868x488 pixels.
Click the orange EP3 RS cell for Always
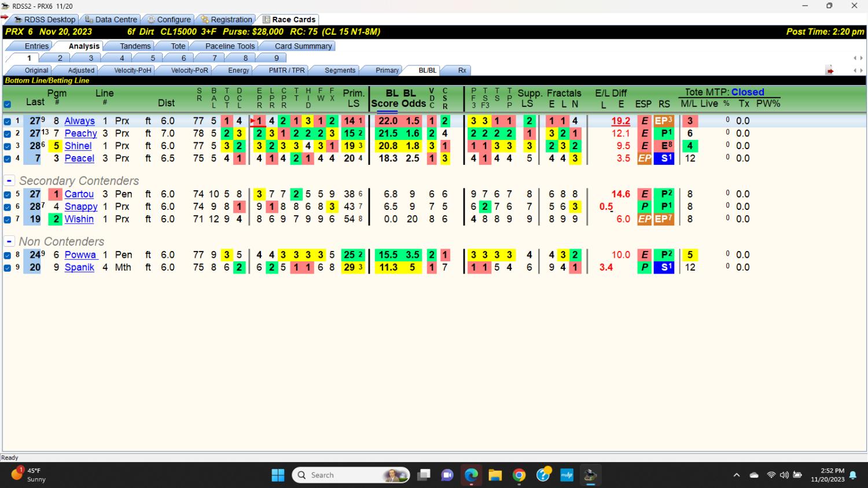(x=664, y=121)
